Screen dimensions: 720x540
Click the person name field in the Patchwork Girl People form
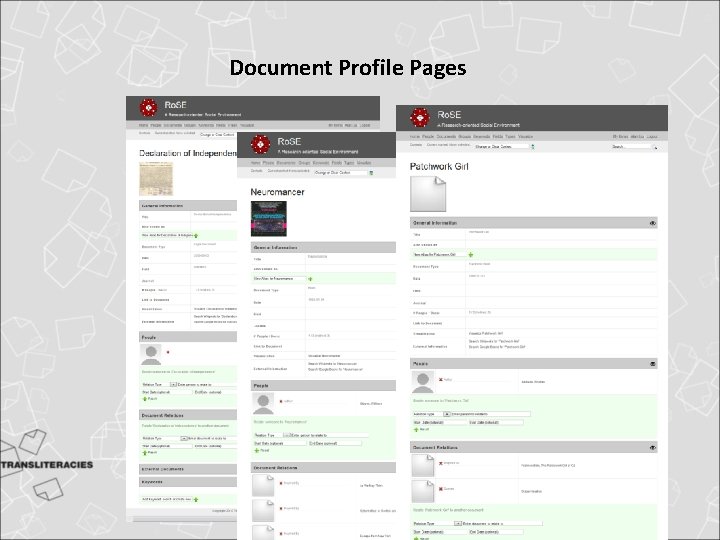(491, 414)
